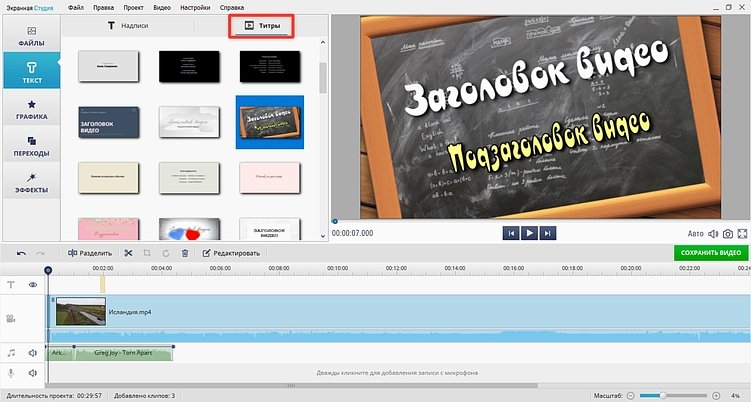Delete the selected clip with trash icon
Screen dimensions: 751x402
(185, 253)
